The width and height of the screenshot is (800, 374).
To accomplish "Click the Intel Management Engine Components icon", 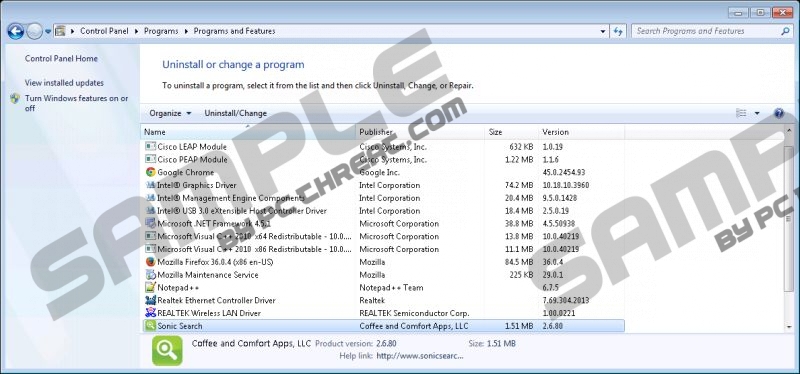I will pos(150,197).
